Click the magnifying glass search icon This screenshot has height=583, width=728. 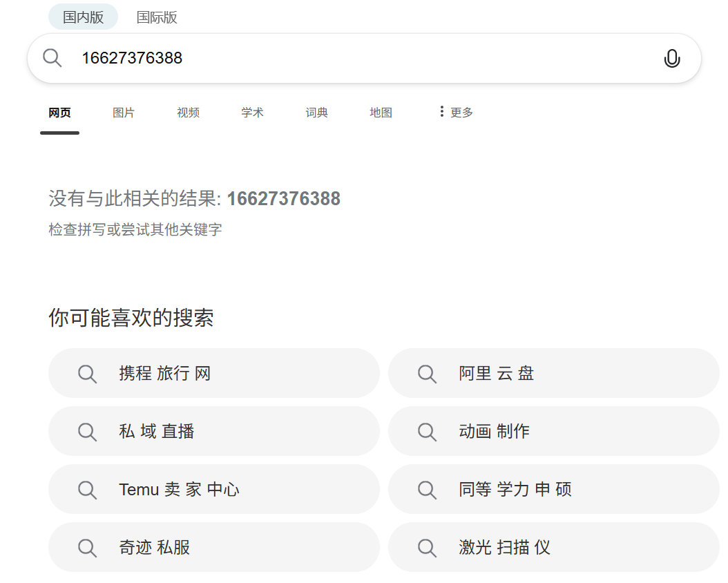[52, 58]
